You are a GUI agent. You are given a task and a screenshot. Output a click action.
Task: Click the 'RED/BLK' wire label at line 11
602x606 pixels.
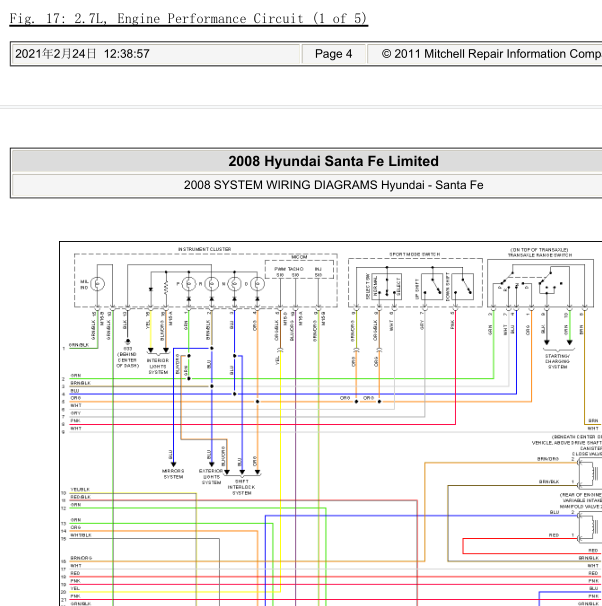pyautogui.click(x=80, y=497)
